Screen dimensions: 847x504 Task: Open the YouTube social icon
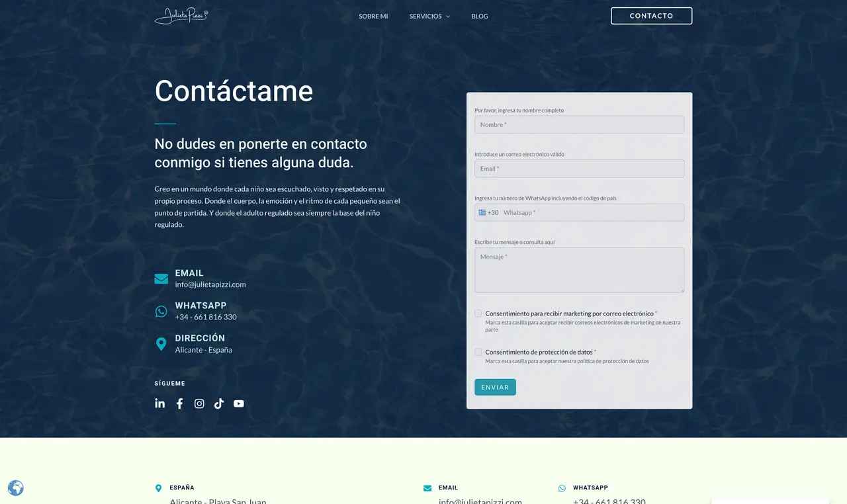click(239, 403)
